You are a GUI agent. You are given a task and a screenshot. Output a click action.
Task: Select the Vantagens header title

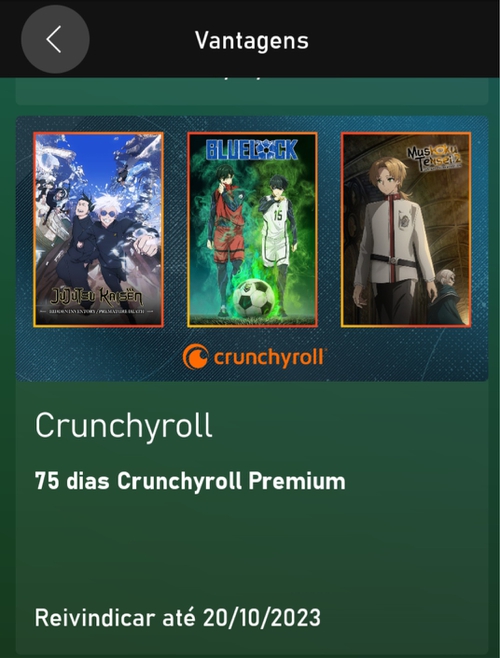coord(252,41)
